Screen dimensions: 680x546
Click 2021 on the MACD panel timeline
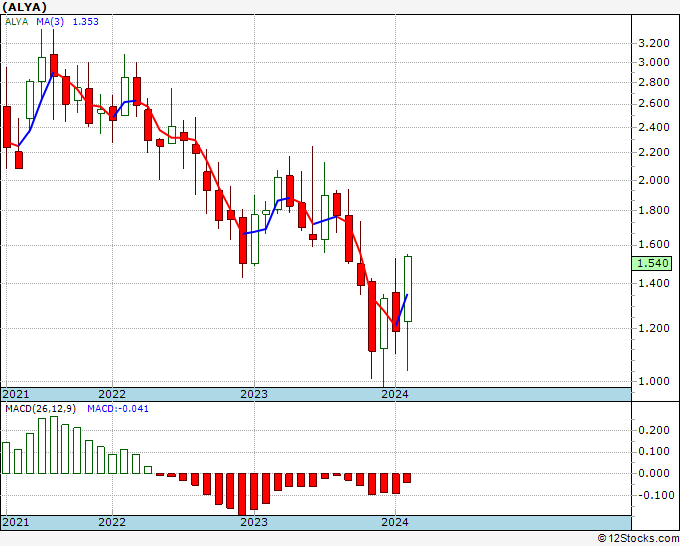pyautogui.click(x=16, y=522)
